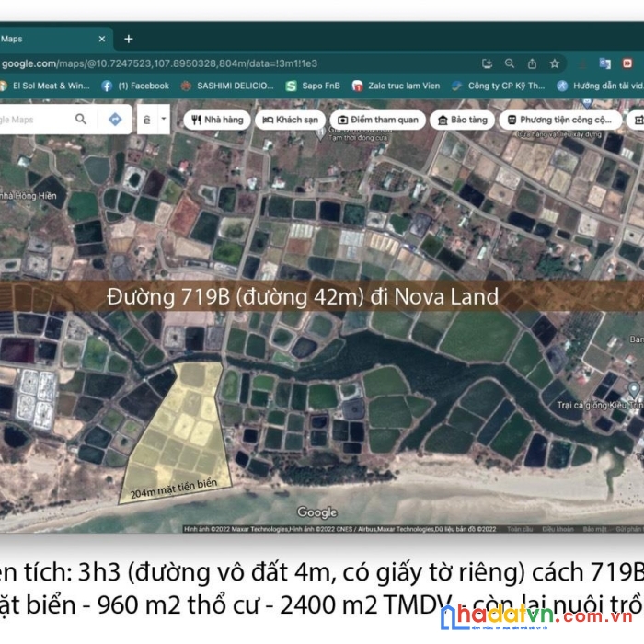Open the SASHIMI DELICIO... bookmark
The height and width of the screenshot is (644, 644).
point(227,86)
